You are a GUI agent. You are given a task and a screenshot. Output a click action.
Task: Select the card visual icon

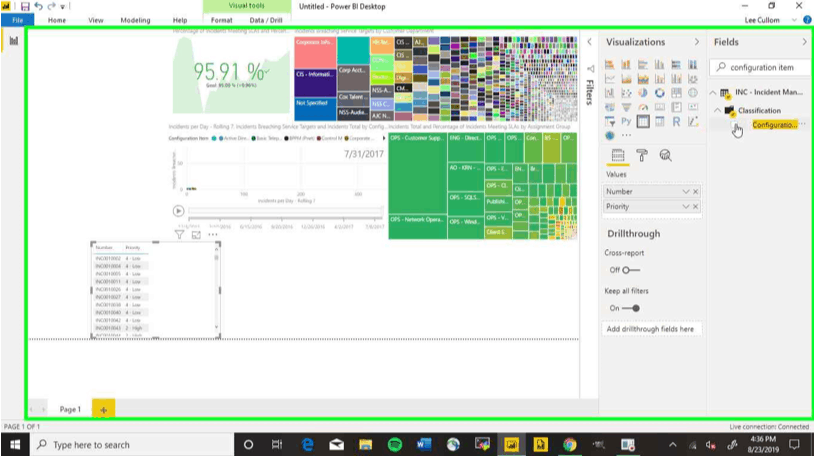[x=659, y=107]
